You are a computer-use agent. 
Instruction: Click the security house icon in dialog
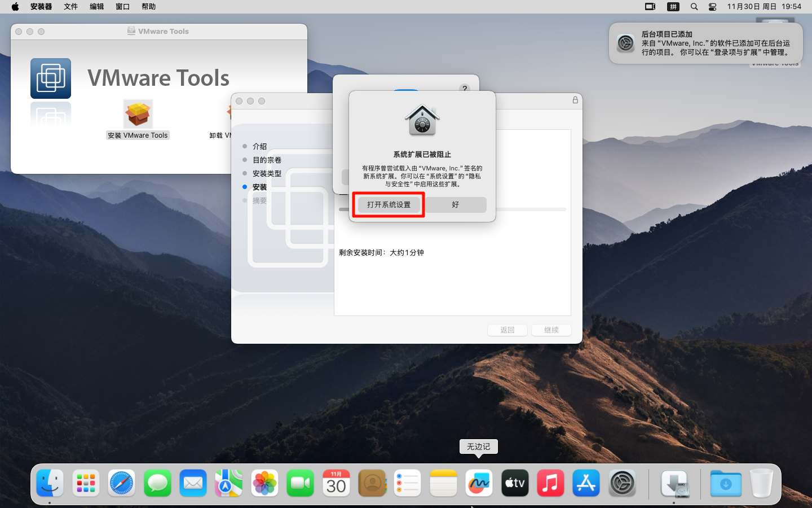pos(422,120)
